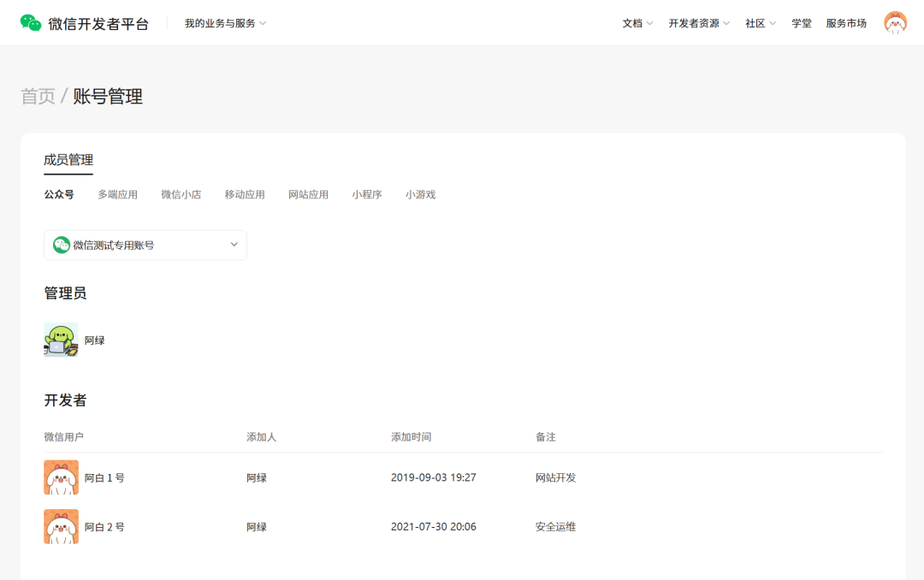Switch to the 公众号 tab
The width and height of the screenshot is (924, 580).
click(x=59, y=194)
